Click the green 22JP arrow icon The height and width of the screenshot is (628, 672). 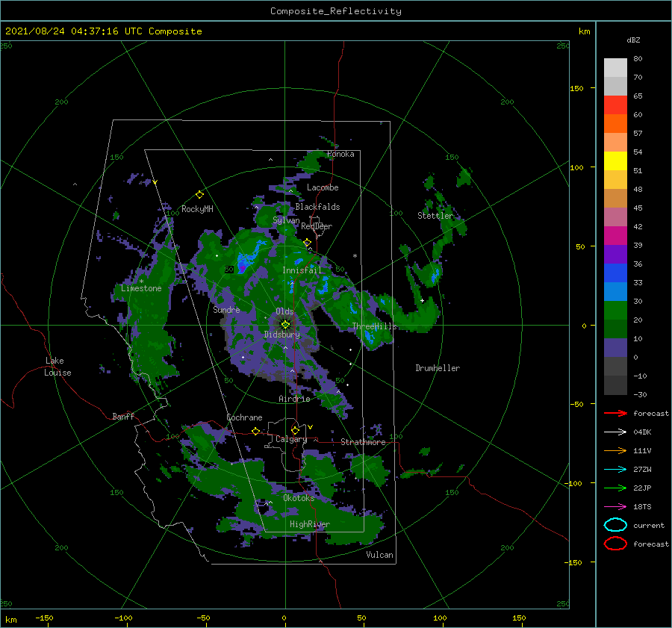coord(615,488)
